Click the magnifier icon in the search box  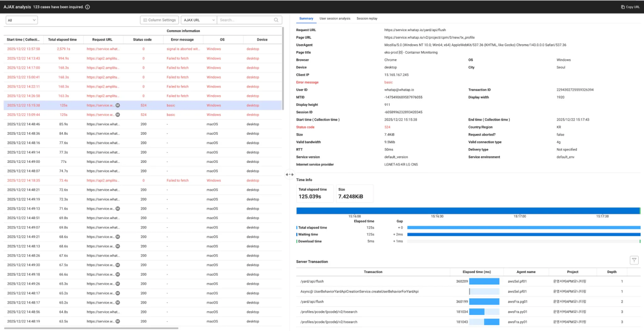click(x=276, y=20)
